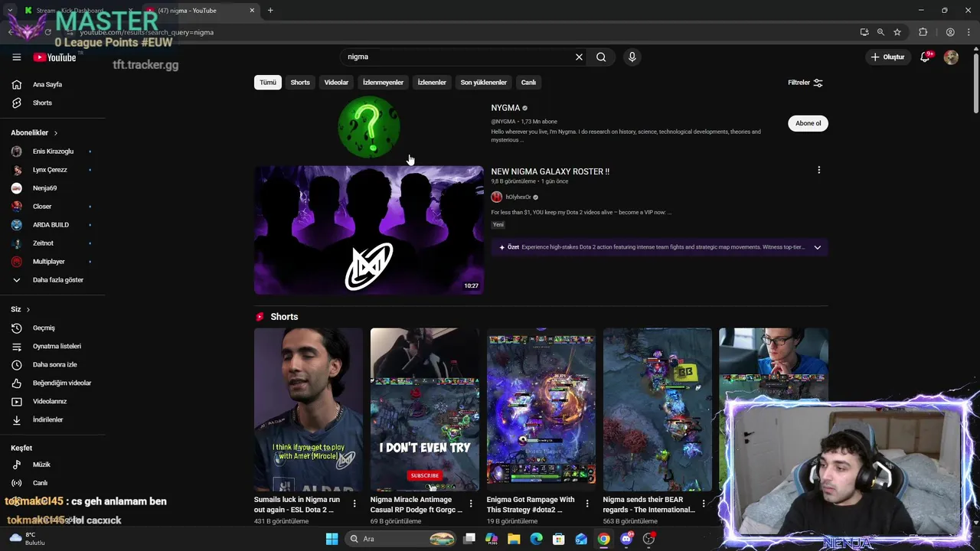This screenshot has height=551, width=980.
Task: Play the Nigma Miracle Antimage short
Action: 425,409
